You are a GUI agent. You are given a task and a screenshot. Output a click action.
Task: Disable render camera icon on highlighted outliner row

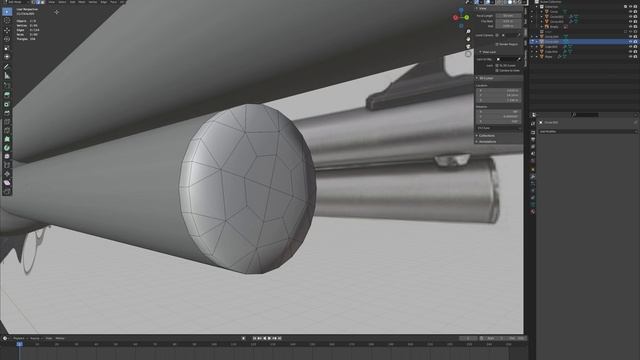coord(636,42)
